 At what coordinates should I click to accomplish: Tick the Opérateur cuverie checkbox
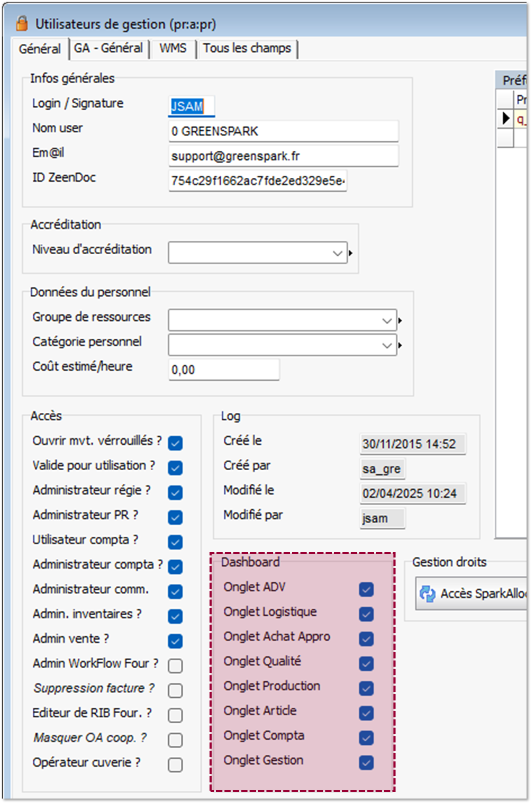[x=175, y=765]
